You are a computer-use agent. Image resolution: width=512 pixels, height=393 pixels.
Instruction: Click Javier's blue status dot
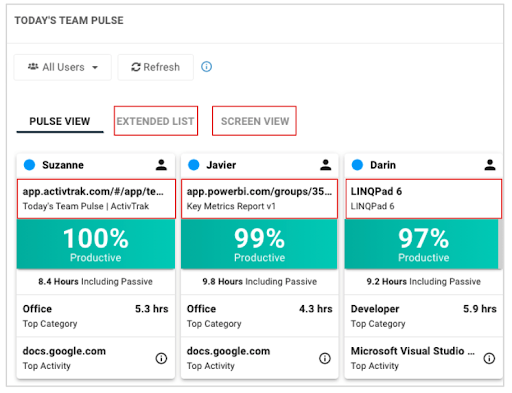click(193, 165)
